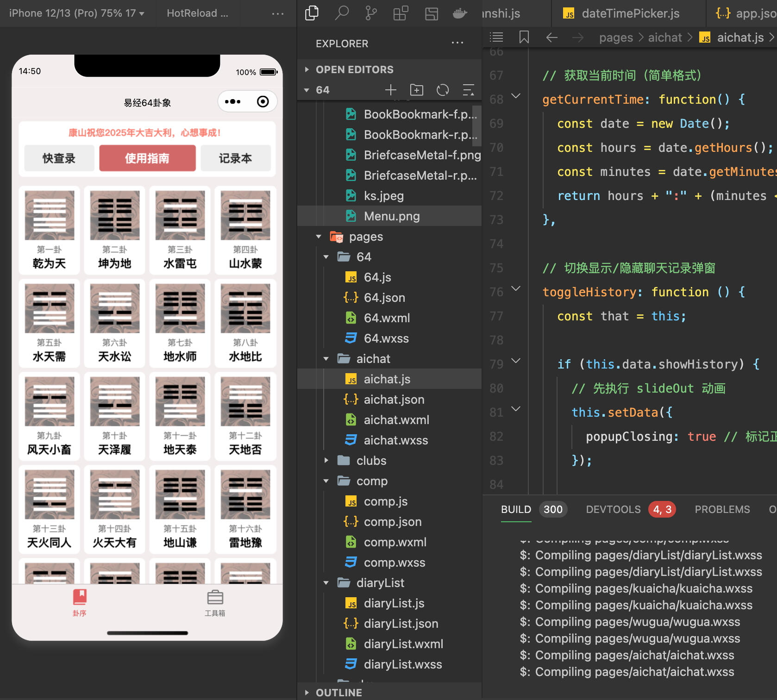
Task: Switch to the DEVTOOLS panel tab
Action: [613, 509]
